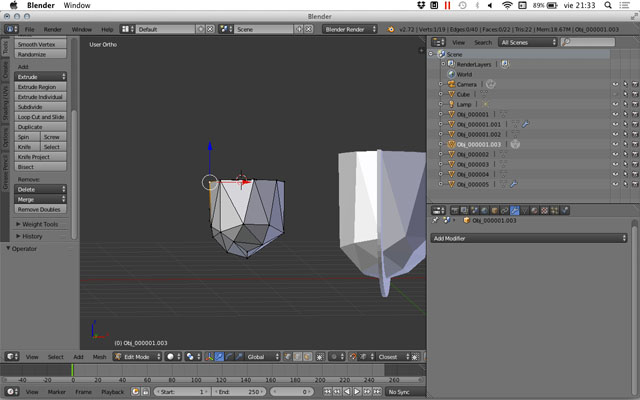This screenshot has height=400, width=640.
Task: Open the File menu
Action: coord(29,29)
